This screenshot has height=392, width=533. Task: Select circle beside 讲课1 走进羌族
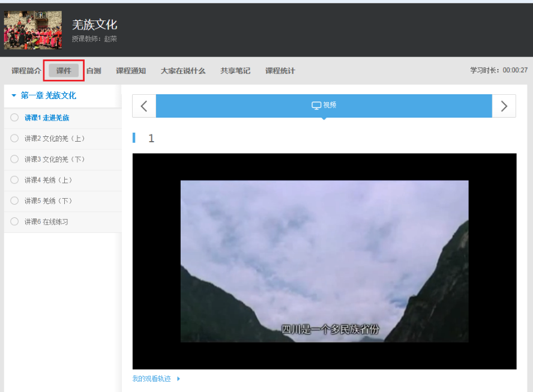(14, 118)
